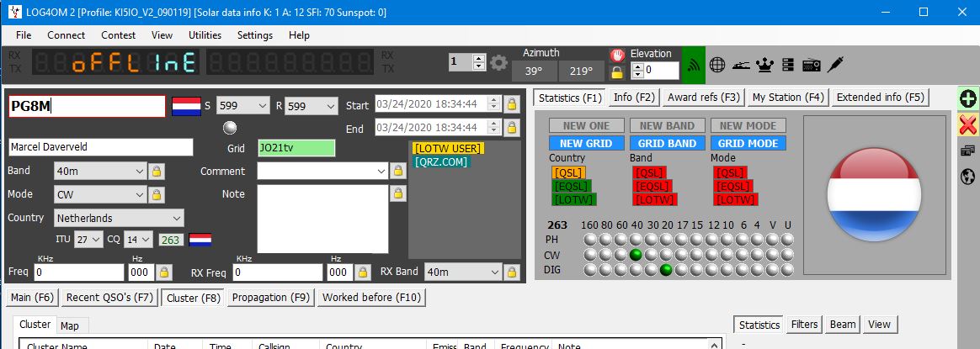The width and height of the screenshot is (980, 349).
Task: Click the green DIG 20m LED
Action: click(x=666, y=270)
